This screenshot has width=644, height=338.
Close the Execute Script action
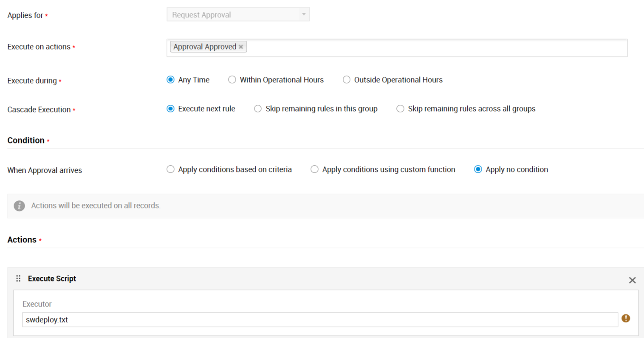(632, 280)
